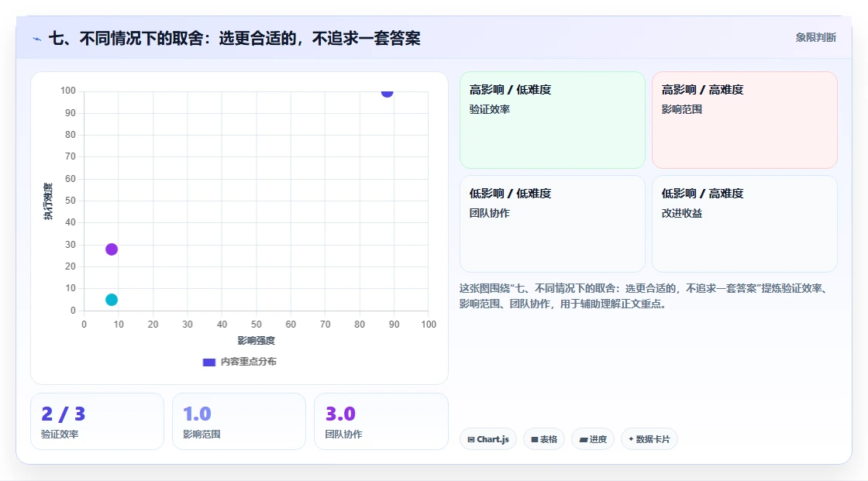Screen dimensions: 868x481
Task: Click the 执行难度 y-axis label
Action: coord(48,201)
